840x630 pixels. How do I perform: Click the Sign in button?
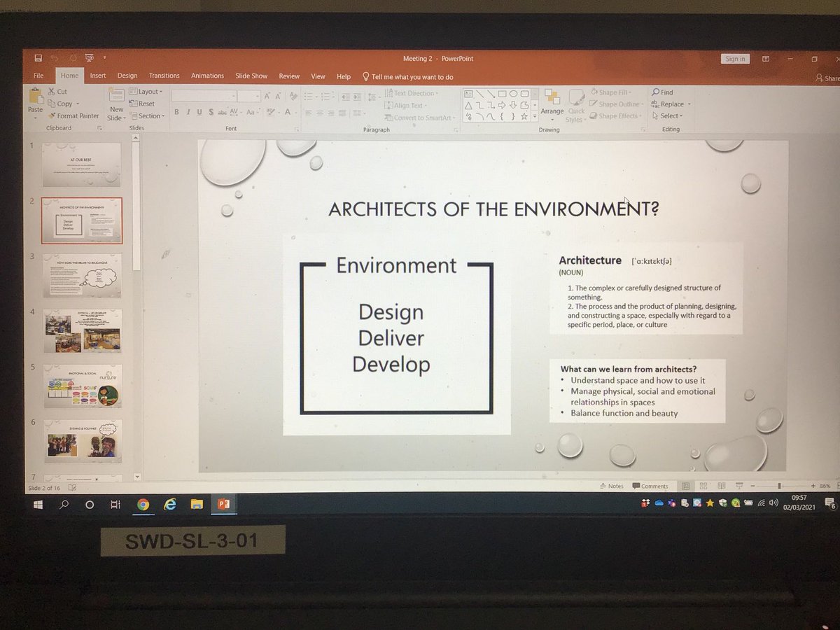735,59
